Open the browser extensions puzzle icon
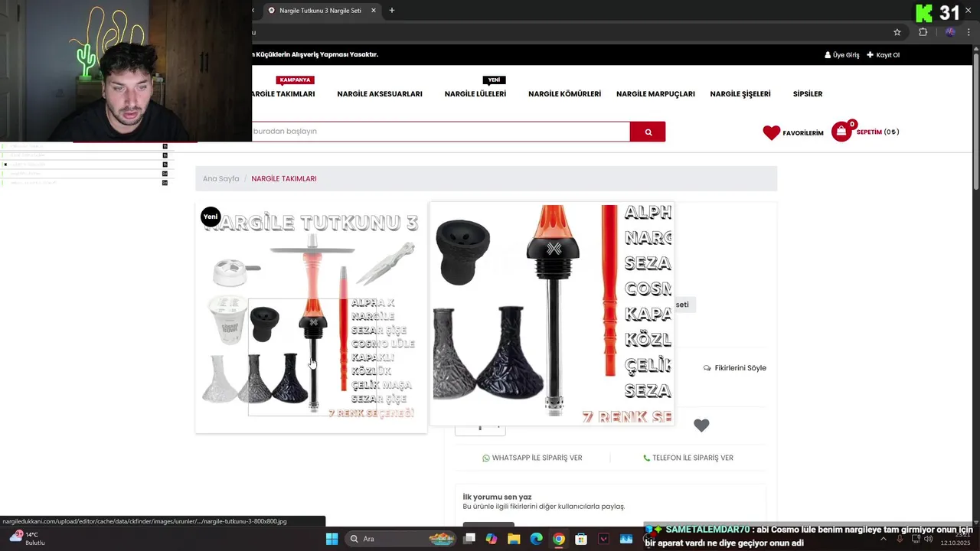 pyautogui.click(x=923, y=32)
